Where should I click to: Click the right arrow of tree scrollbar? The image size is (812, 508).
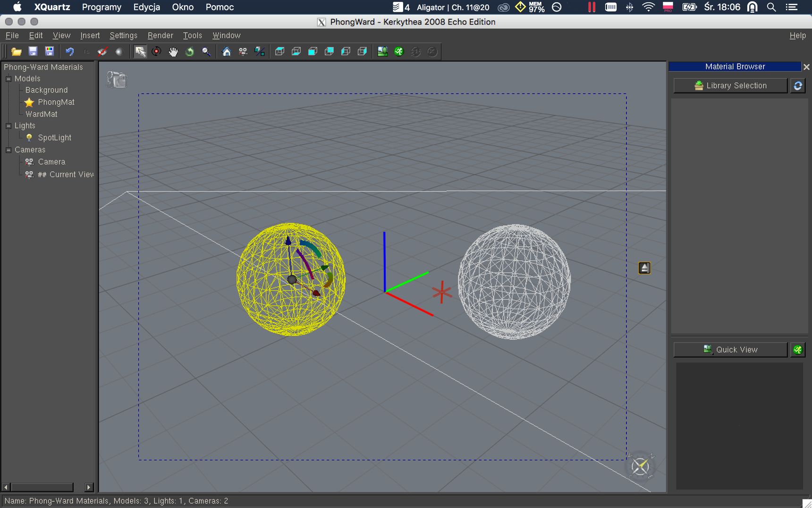coord(89,487)
